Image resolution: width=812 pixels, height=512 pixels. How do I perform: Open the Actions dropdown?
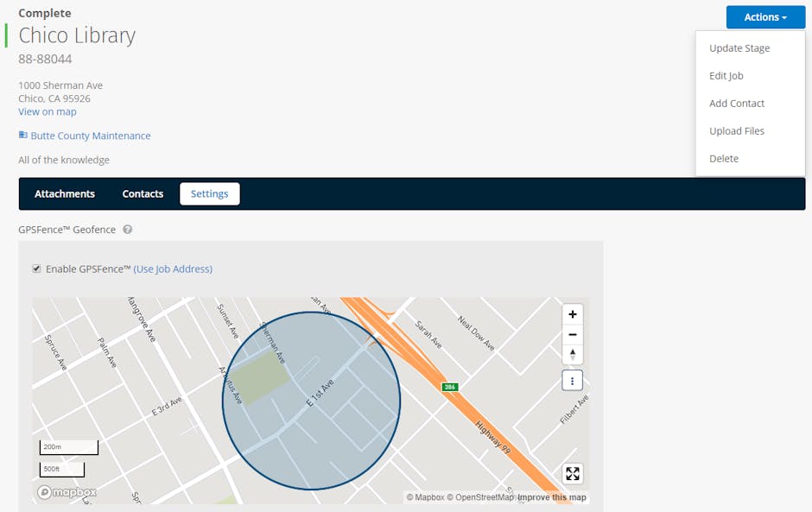(764, 16)
